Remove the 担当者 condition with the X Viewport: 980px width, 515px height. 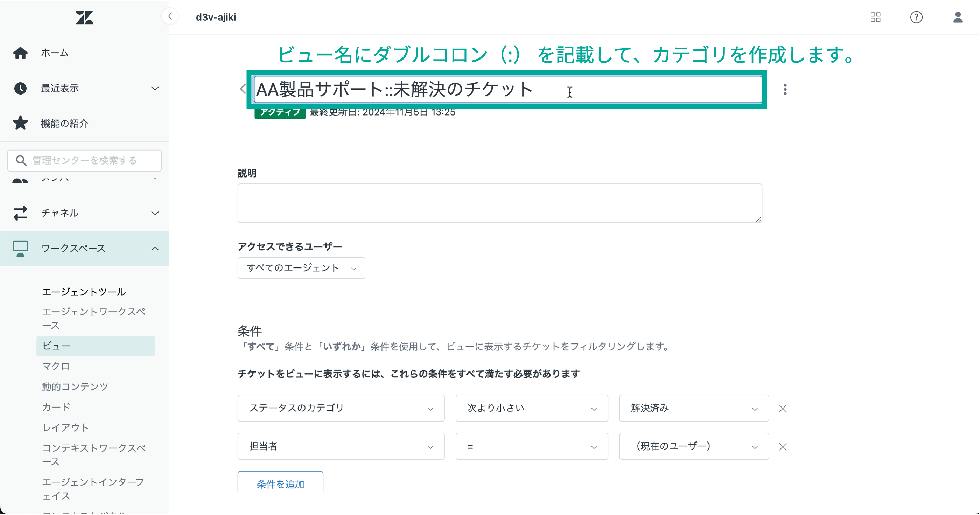[783, 446]
